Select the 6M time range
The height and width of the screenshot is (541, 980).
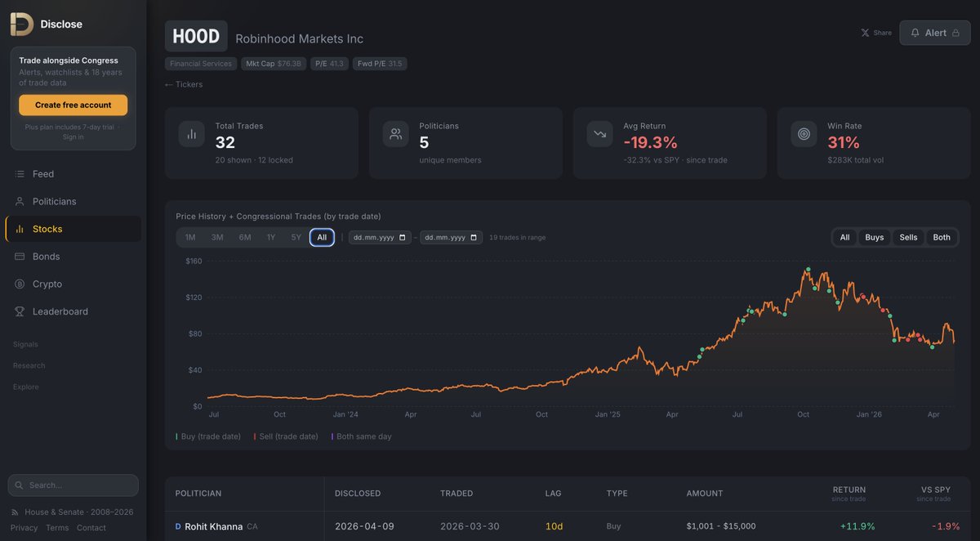[x=245, y=238]
